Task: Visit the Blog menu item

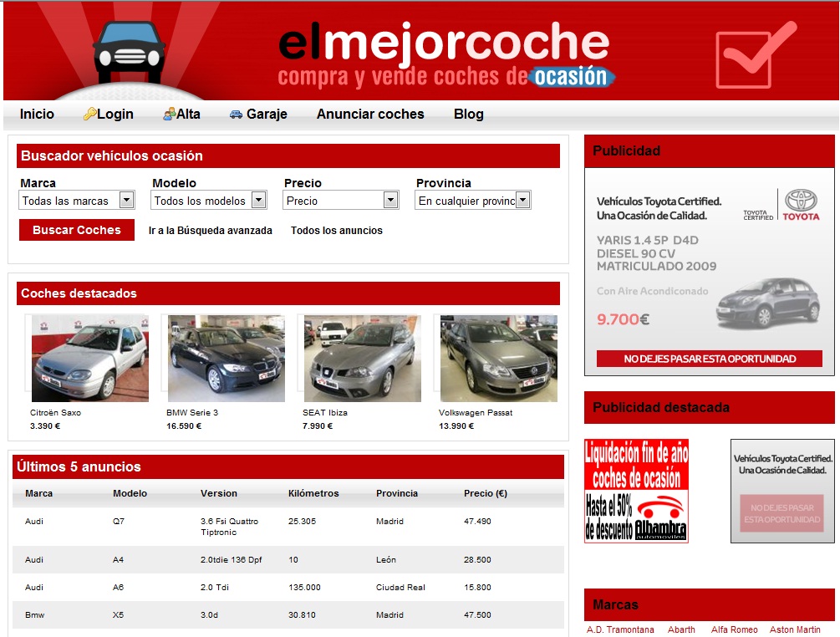Action: pos(469,115)
